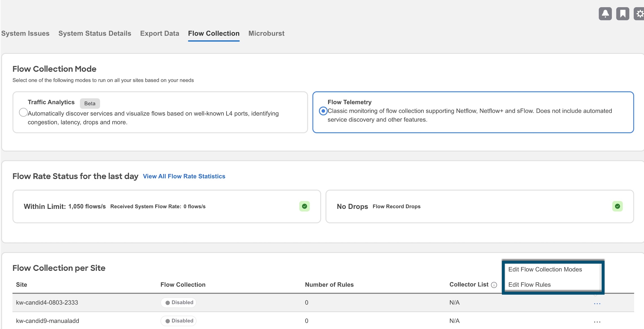Click the Export Data tab

point(160,33)
